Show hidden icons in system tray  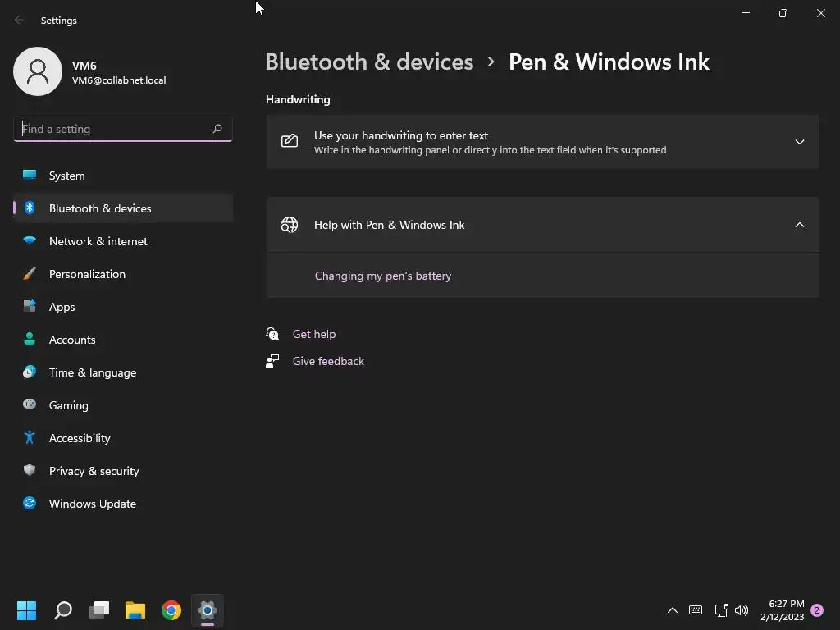coord(673,610)
